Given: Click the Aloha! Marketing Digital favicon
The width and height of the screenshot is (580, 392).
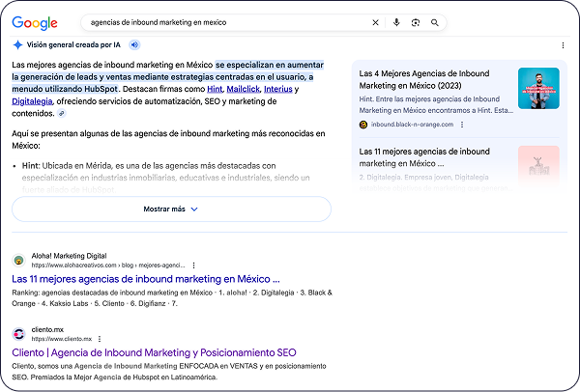Looking at the screenshot, I should click(18, 260).
